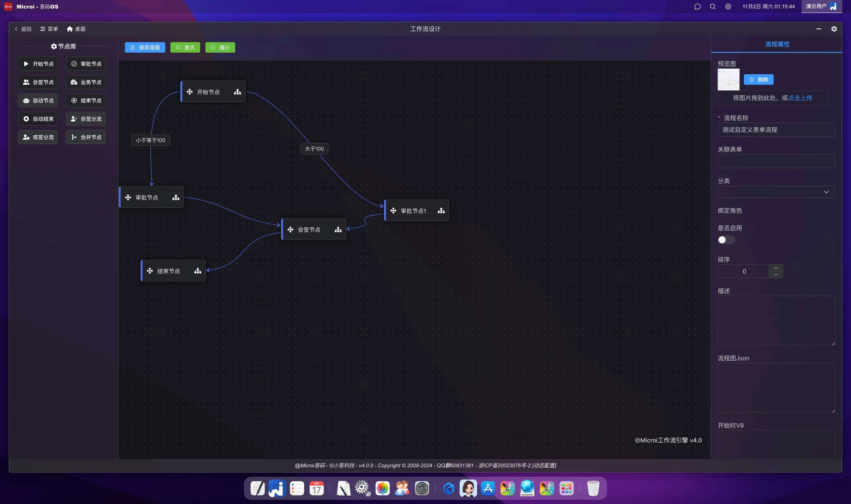Select 或签分流 from the node library
The width and height of the screenshot is (851, 504).
point(38,137)
